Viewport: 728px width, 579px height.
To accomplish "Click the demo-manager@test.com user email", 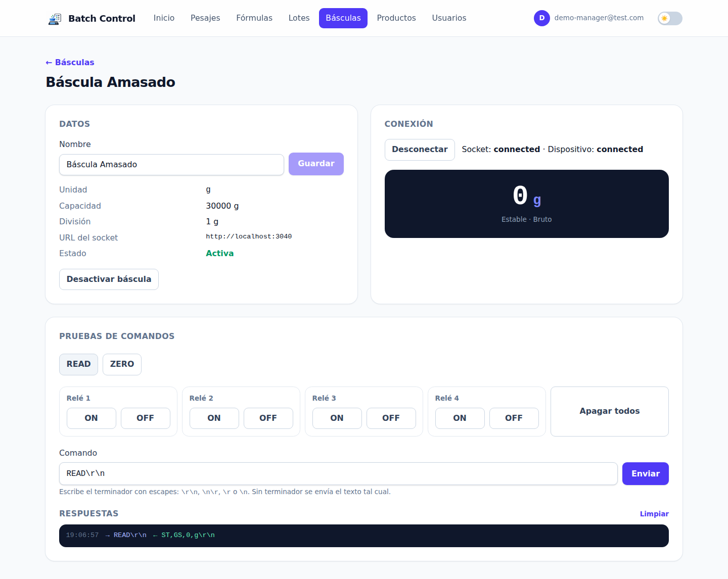I will coord(599,18).
